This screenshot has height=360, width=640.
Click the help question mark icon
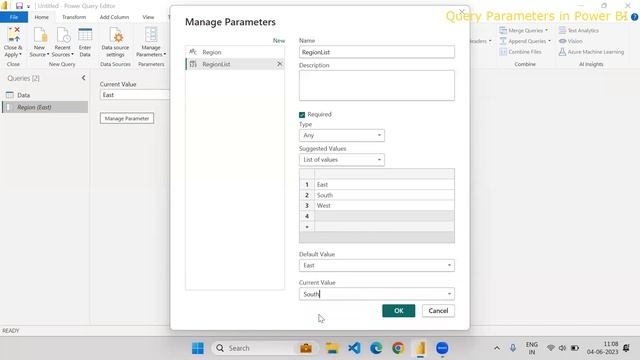click(634, 17)
